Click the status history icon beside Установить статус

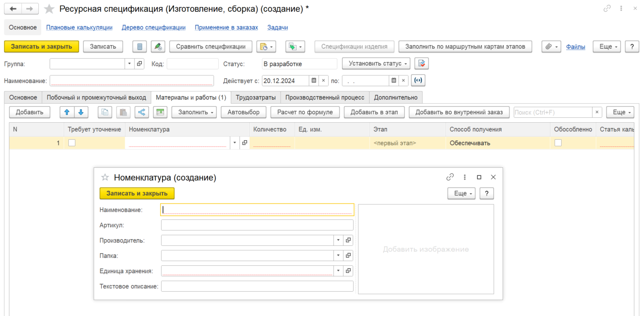422,63
